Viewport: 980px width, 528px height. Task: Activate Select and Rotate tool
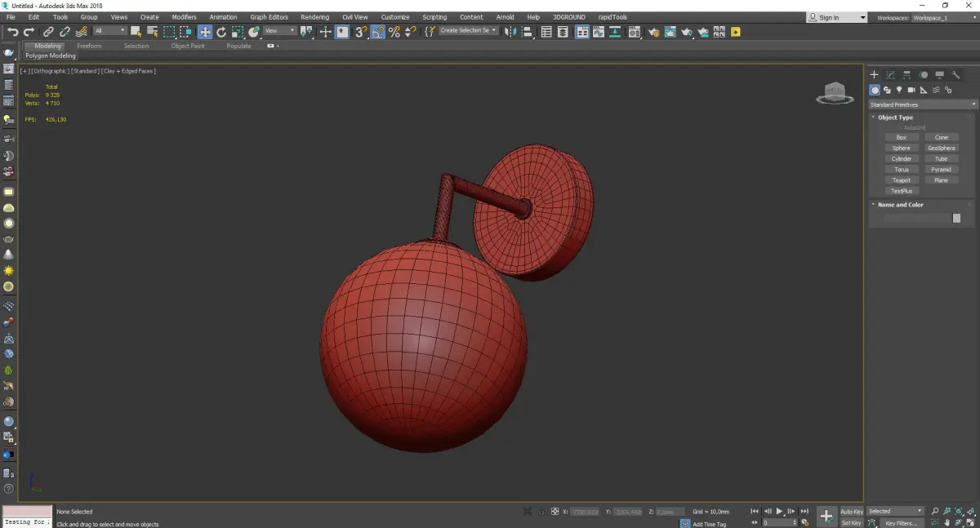[x=221, y=32]
